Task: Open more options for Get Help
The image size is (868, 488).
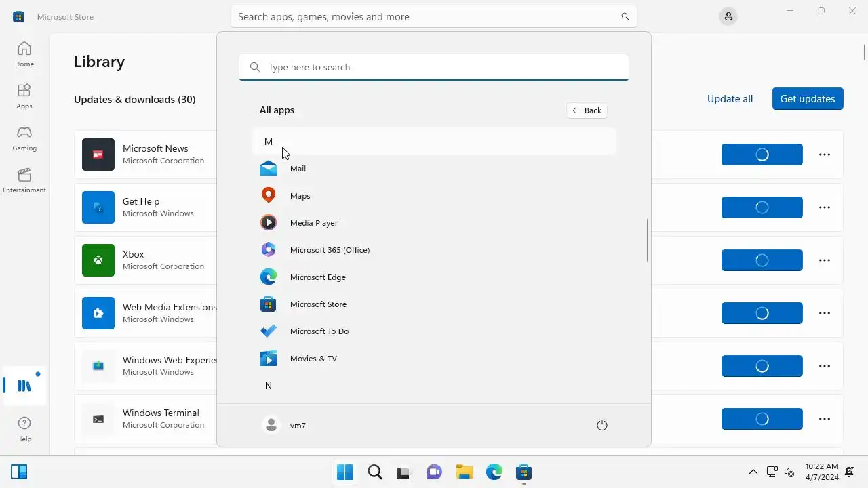Action: [x=825, y=207]
